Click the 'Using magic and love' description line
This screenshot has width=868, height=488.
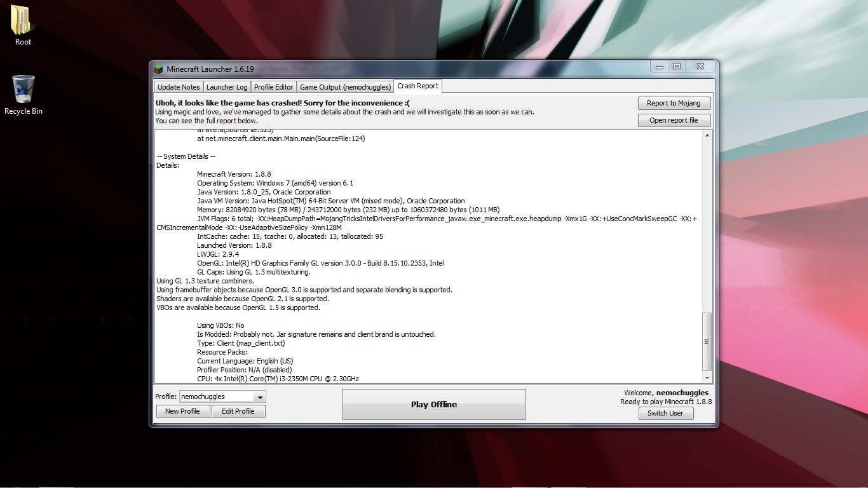click(345, 112)
